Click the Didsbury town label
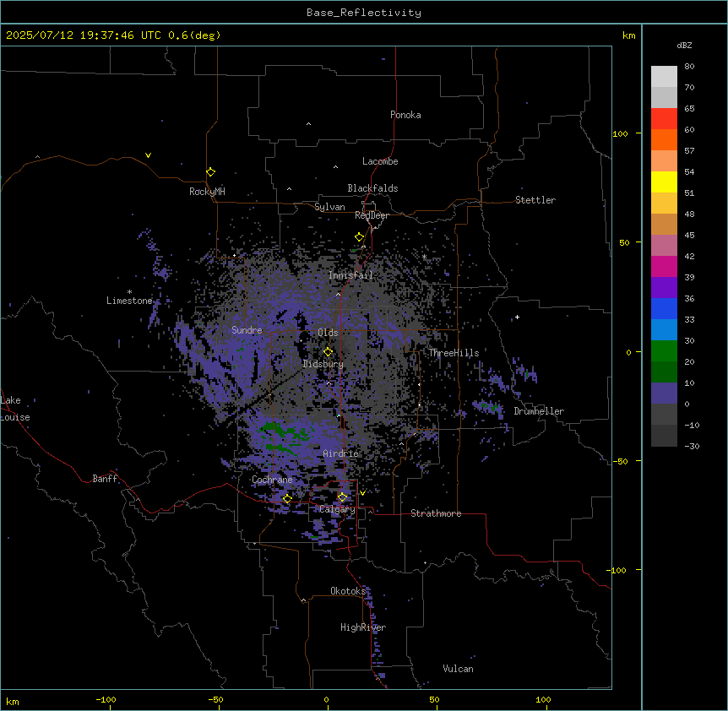The image size is (728, 711). [x=323, y=364]
